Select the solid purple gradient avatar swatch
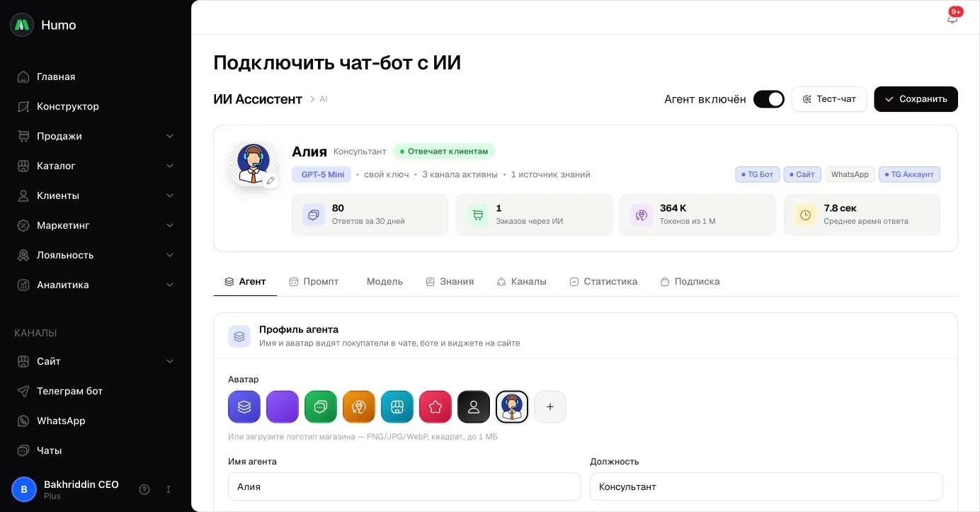The width and height of the screenshot is (980, 512). tap(283, 407)
